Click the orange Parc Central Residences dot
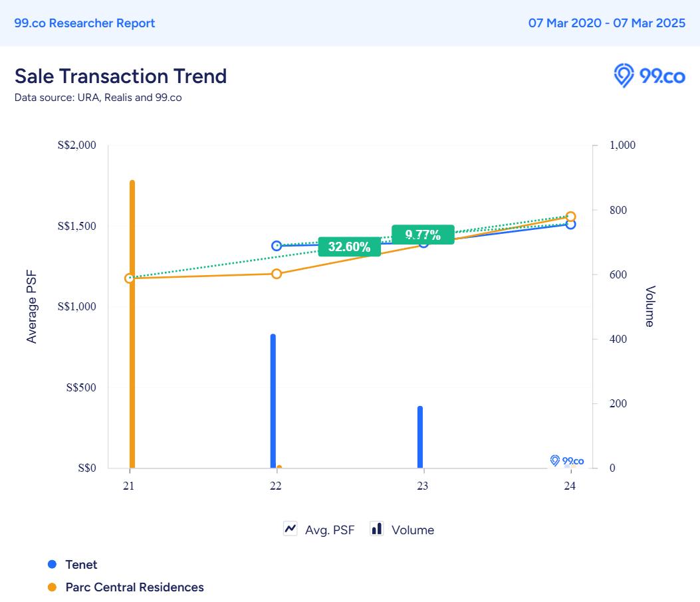 pos(53,587)
